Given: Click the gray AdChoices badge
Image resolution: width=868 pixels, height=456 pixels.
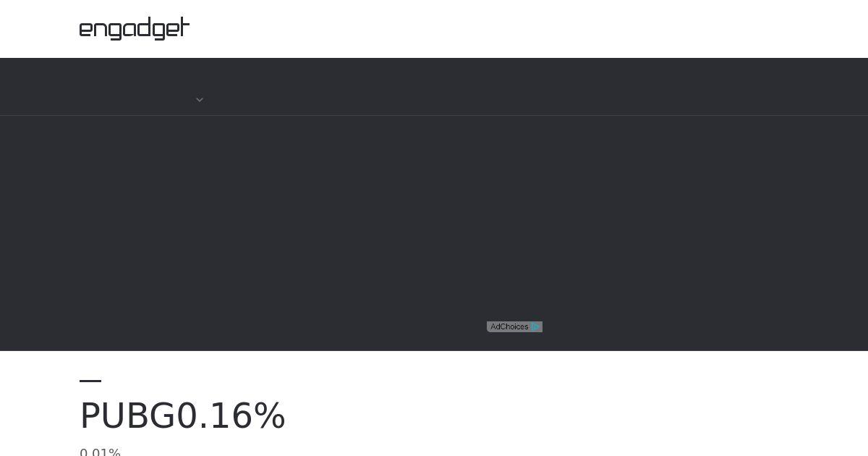Looking at the screenshot, I should pos(514,327).
